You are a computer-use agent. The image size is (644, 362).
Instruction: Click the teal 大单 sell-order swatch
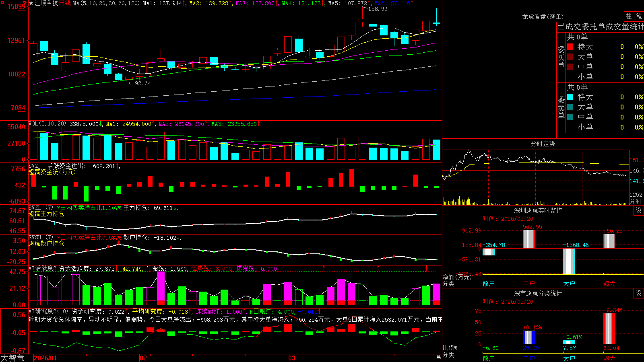tap(570, 107)
